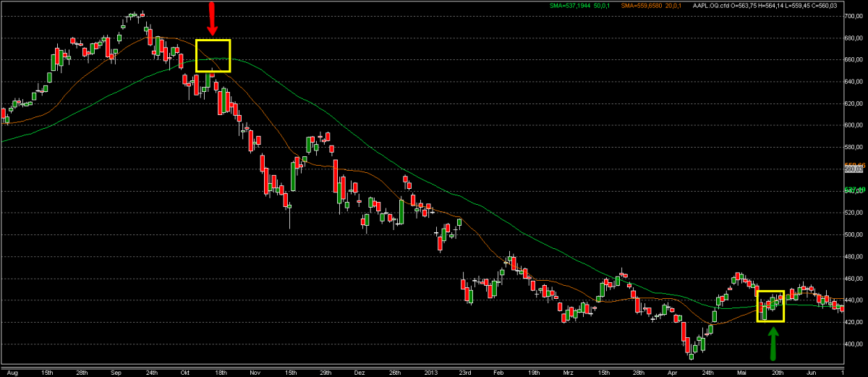
Task: Click the 2013 marker on time axis
Action: point(431,373)
